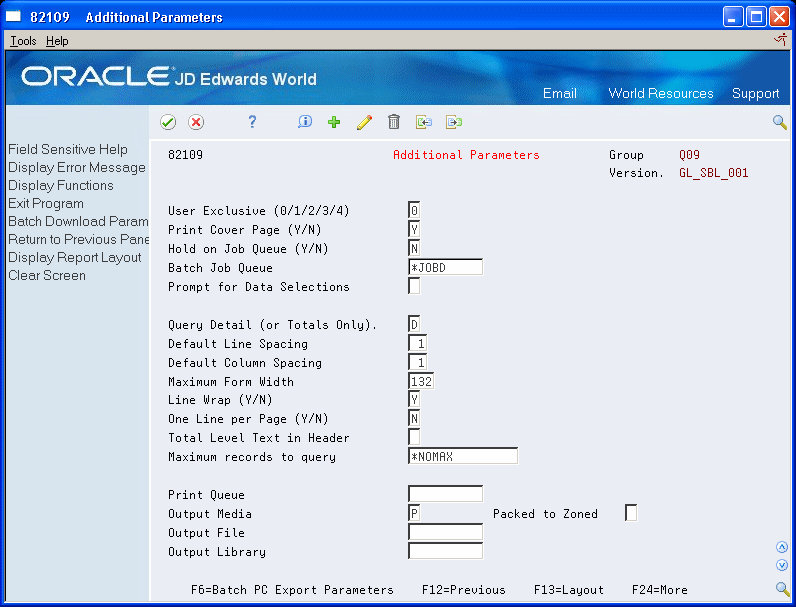Click the Version value GL_SBL_001
The height and width of the screenshot is (607, 796).
point(713,173)
